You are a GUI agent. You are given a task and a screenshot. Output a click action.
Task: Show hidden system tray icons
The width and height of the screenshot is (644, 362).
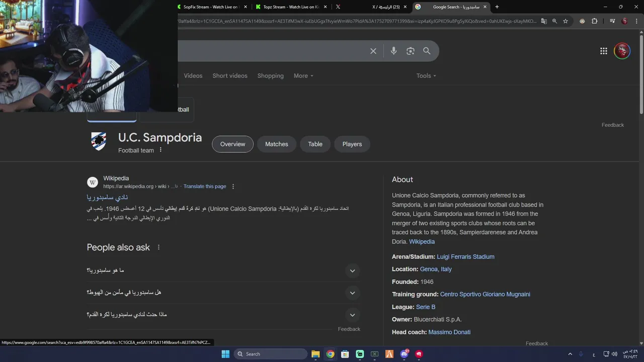pyautogui.click(x=570, y=354)
